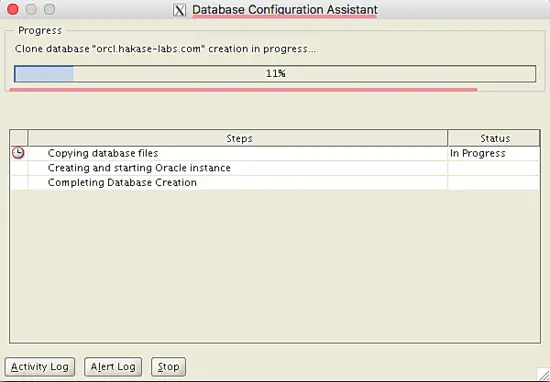Open the Alert Log

point(113,367)
